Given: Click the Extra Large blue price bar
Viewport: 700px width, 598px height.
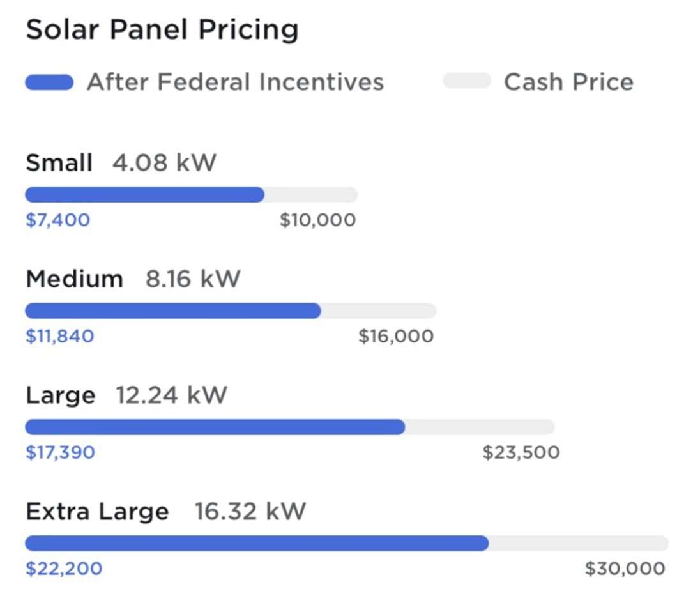Looking at the screenshot, I should click(257, 544).
